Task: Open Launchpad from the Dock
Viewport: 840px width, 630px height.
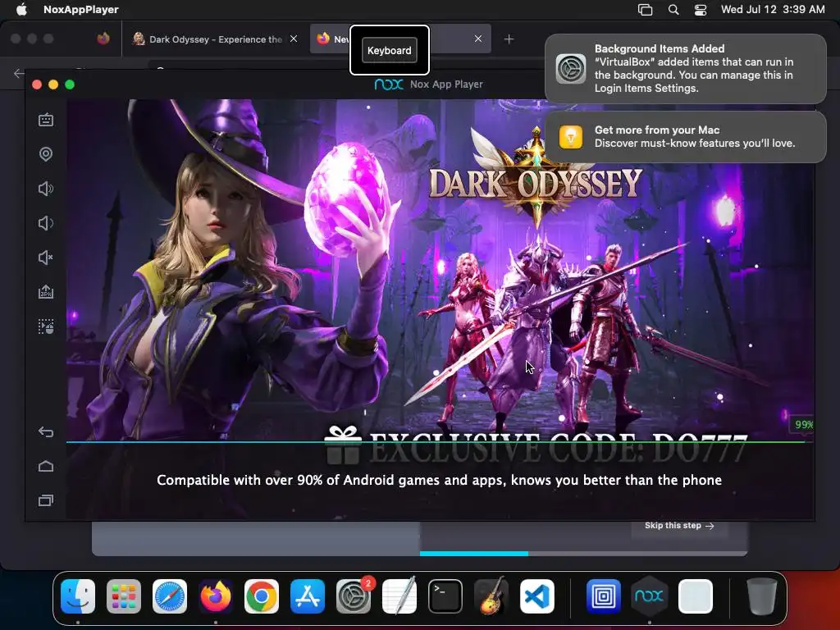Action: [x=124, y=596]
